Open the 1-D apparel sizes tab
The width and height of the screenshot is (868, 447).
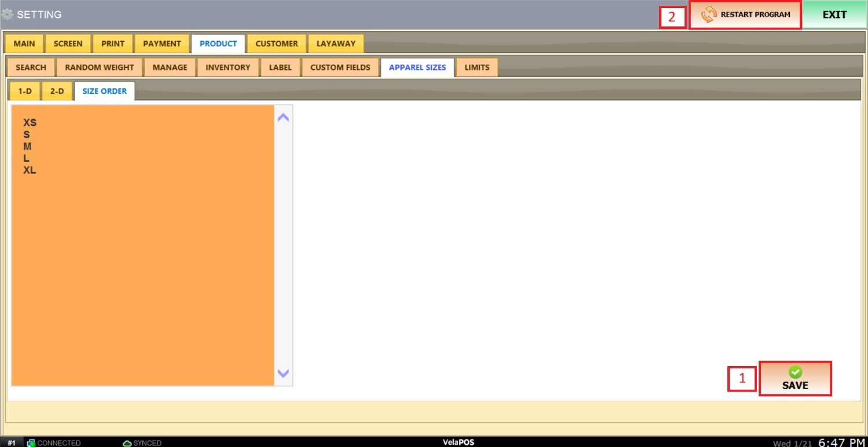25,91
